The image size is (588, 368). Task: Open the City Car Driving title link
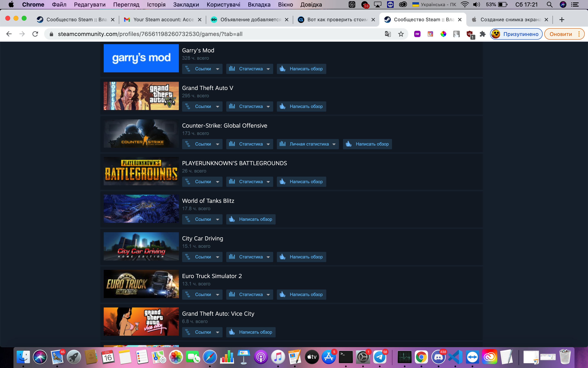point(202,238)
